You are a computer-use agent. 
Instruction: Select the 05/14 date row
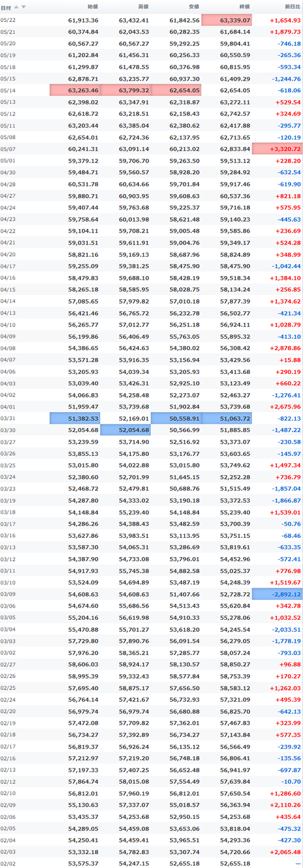(151, 90)
